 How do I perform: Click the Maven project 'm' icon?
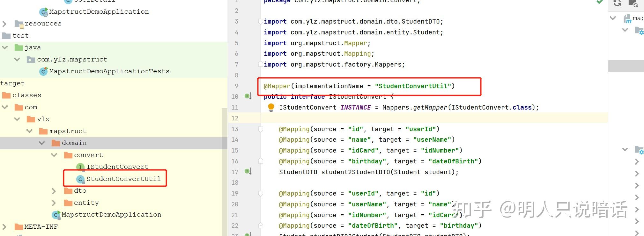click(627, 19)
